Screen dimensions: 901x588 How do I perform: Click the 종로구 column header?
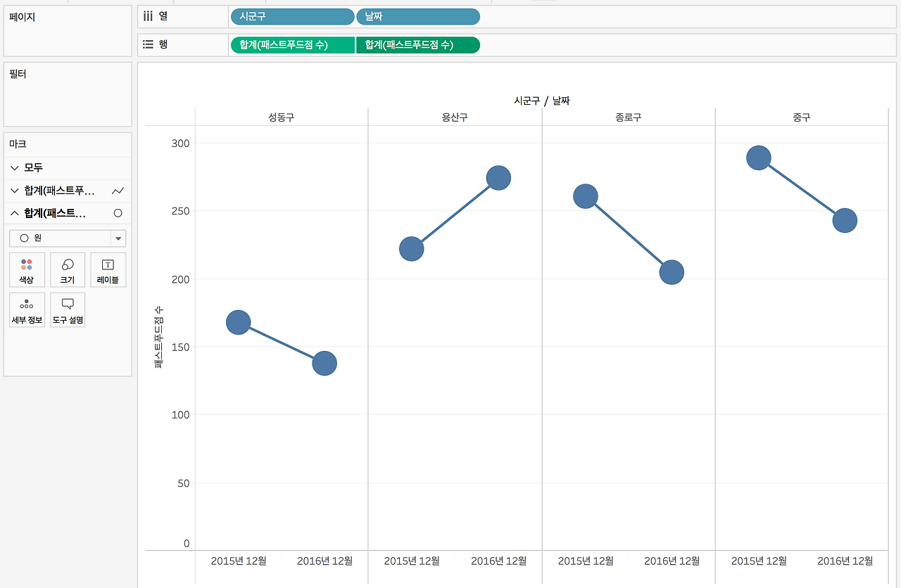point(628,117)
